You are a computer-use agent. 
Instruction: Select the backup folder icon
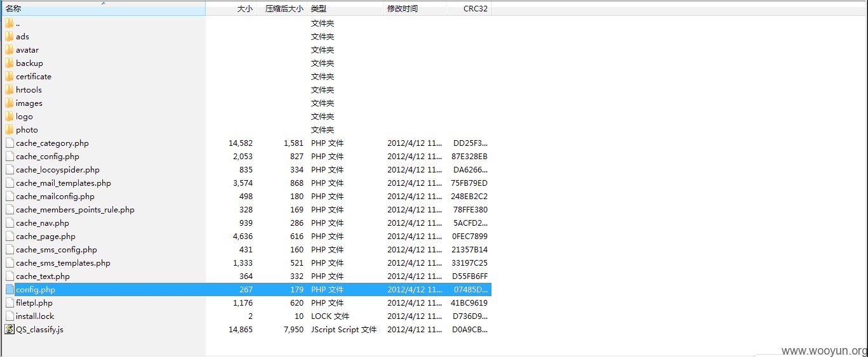[x=9, y=63]
